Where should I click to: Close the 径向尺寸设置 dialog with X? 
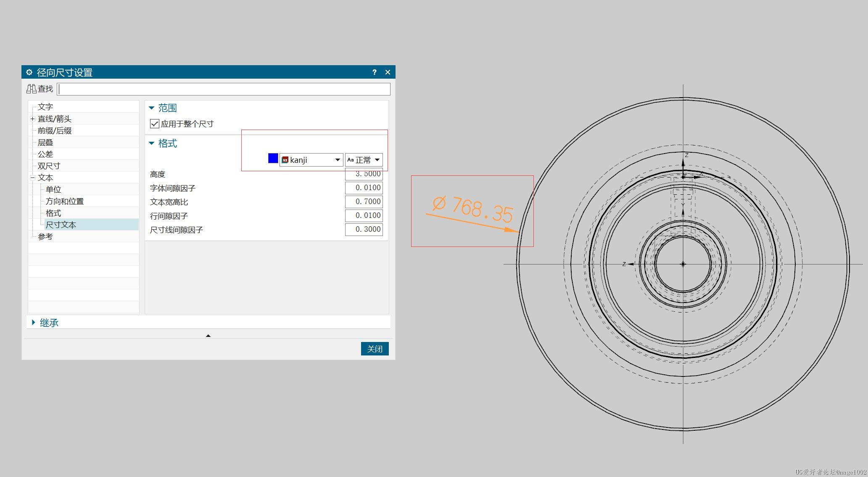tap(388, 72)
